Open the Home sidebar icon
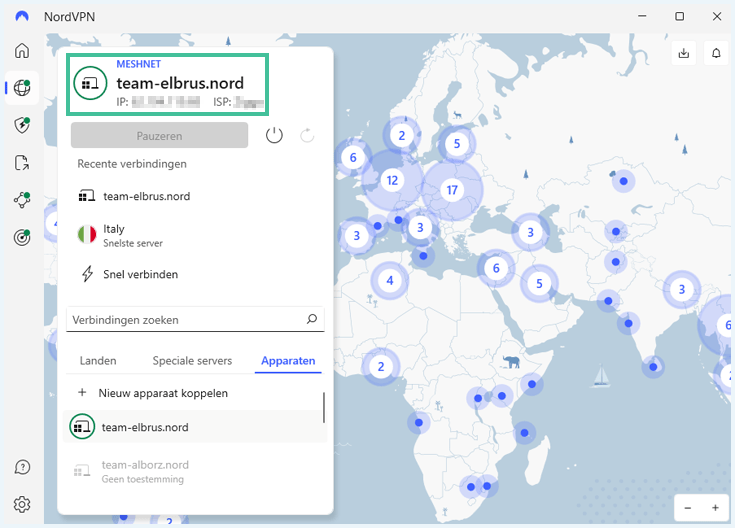Viewport: 735px width, 528px height. pos(22,51)
